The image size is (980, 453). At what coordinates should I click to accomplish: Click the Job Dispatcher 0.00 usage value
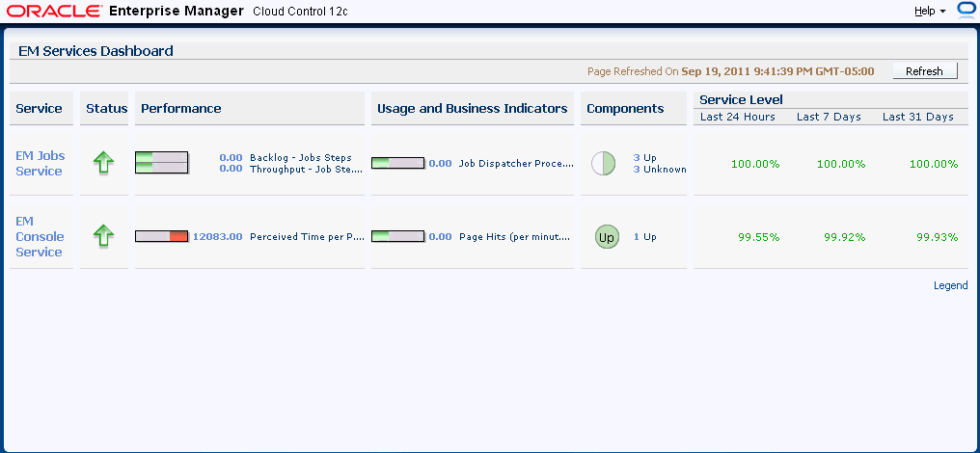[x=440, y=163]
